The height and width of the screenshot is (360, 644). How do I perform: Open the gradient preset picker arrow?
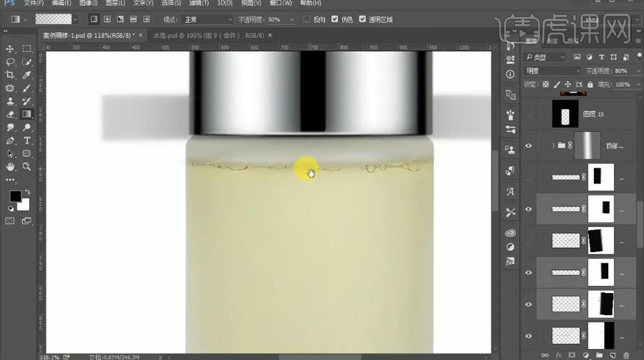click(75, 20)
